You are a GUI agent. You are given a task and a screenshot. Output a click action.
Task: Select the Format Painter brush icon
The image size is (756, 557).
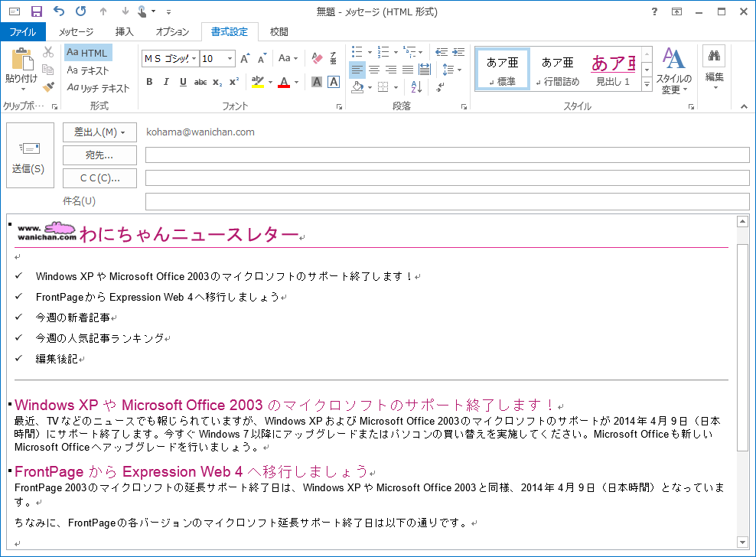[48, 86]
